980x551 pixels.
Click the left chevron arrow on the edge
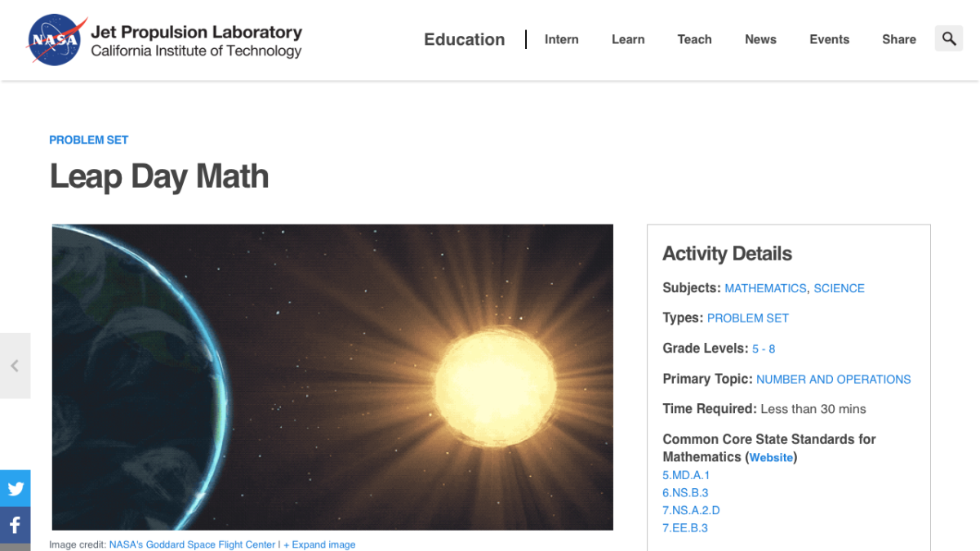15,365
